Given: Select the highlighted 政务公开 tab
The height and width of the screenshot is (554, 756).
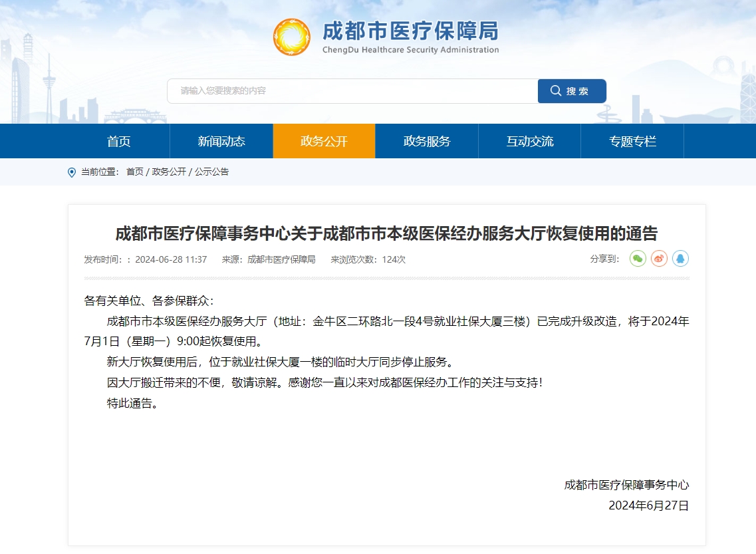Looking at the screenshot, I should (x=324, y=140).
